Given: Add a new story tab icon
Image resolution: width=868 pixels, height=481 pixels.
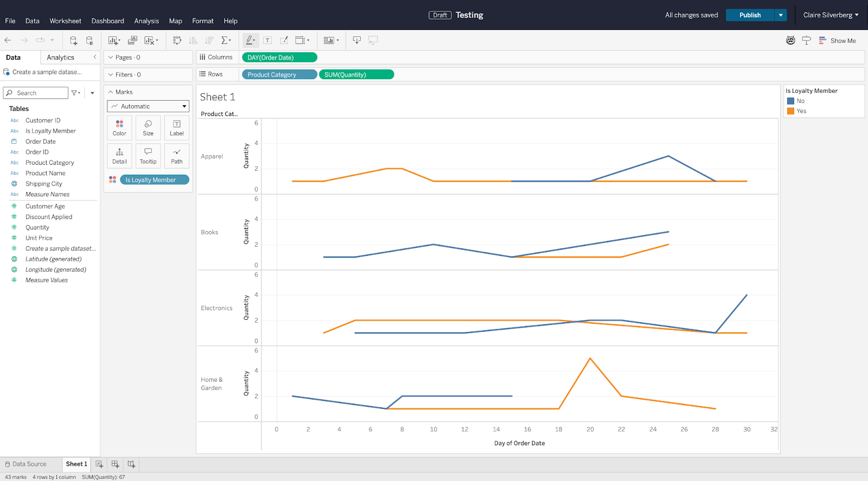Looking at the screenshot, I should point(131,464).
